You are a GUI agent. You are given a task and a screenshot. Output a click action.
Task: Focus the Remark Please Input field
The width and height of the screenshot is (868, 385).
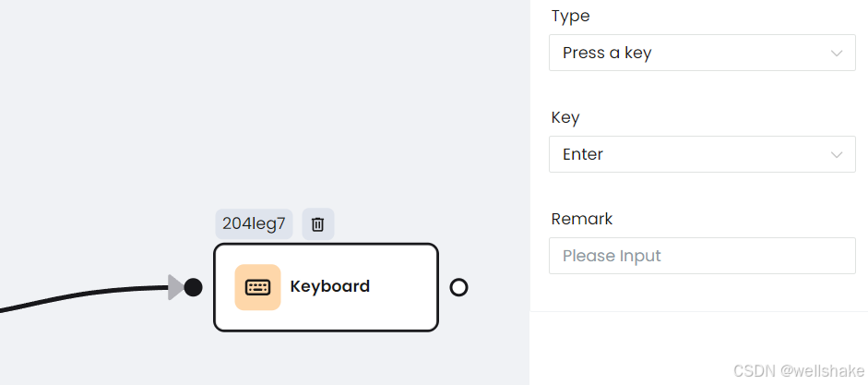click(x=702, y=256)
